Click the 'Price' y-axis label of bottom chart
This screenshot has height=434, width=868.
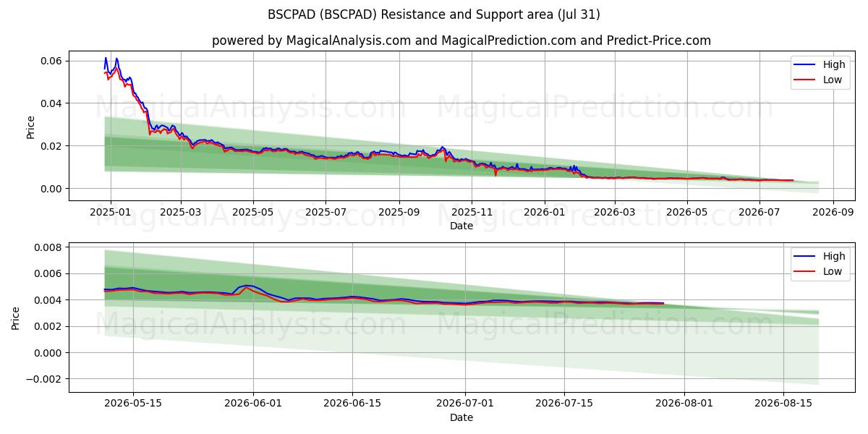16,318
